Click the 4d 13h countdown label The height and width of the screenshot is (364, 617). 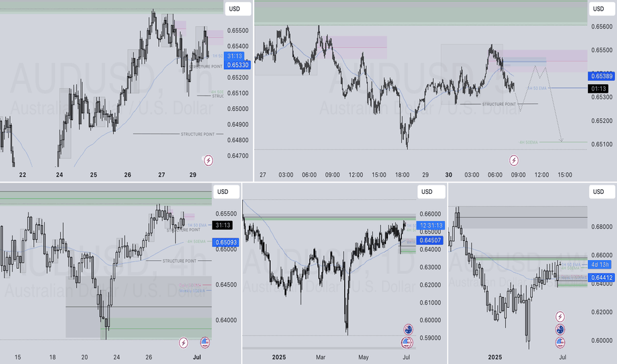(x=599, y=265)
